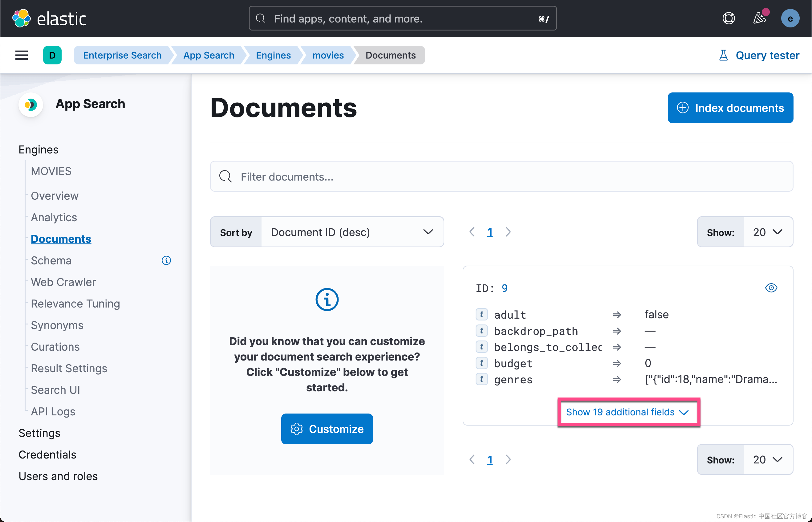Open Users and roles in the sidebar

click(x=58, y=476)
